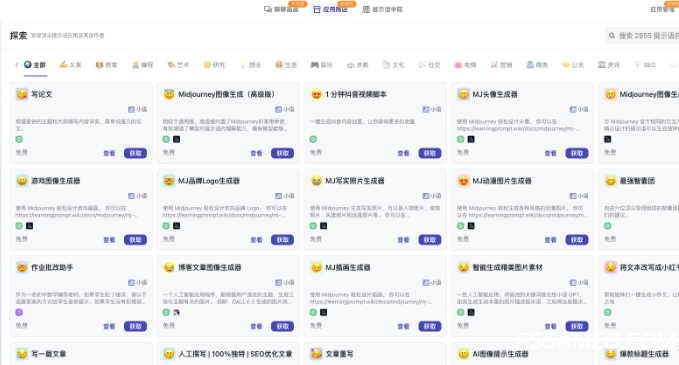
Task: Click 查看 link on 写论文 card
Action: tap(109, 153)
